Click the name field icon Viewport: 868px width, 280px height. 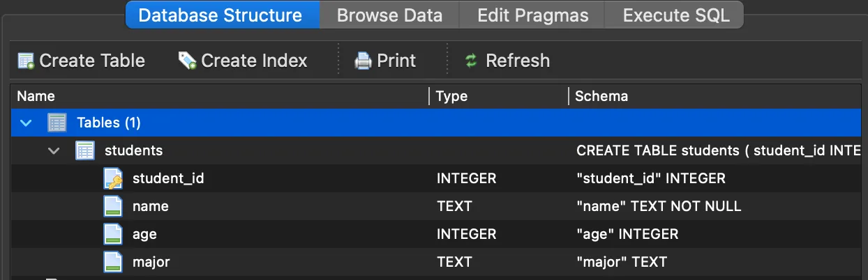(113, 206)
